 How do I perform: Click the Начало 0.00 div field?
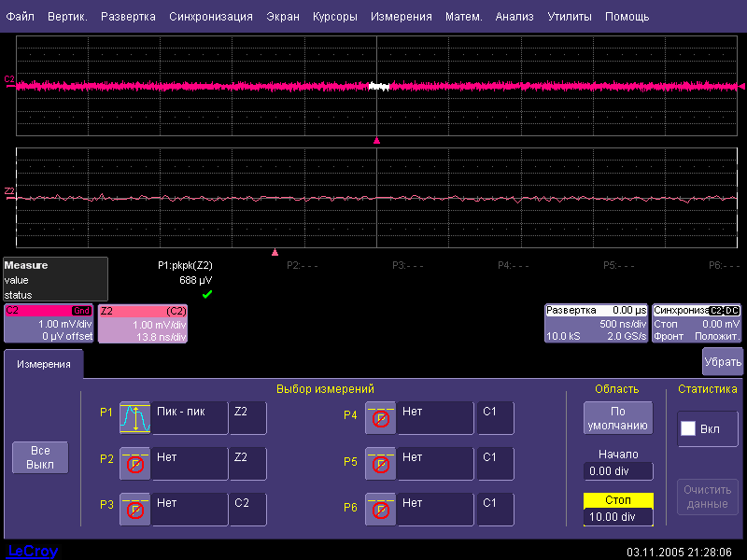click(x=617, y=471)
